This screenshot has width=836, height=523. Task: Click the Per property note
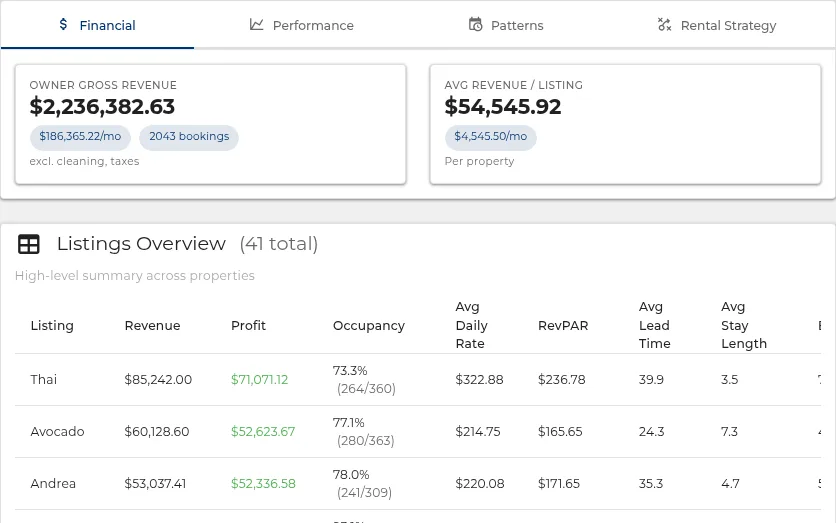pos(479,161)
